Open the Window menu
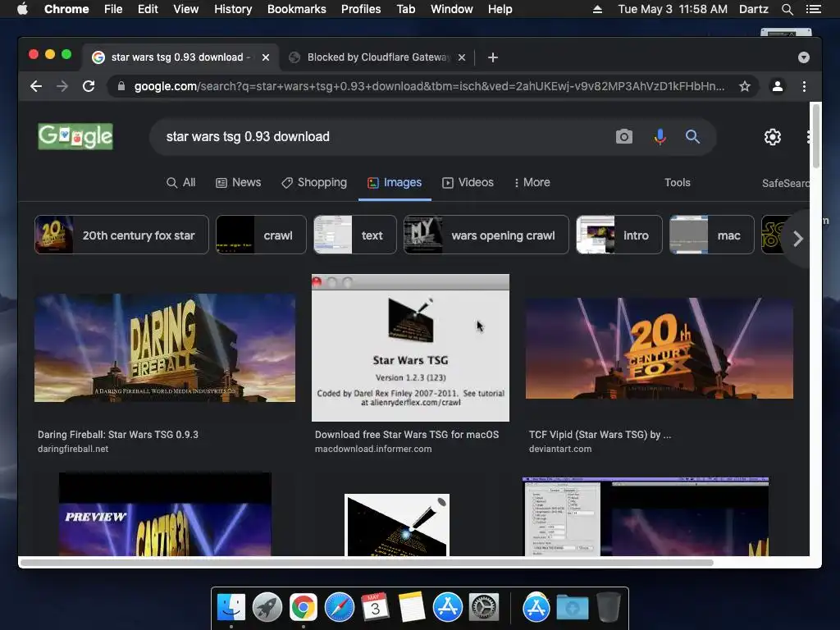 (452, 9)
